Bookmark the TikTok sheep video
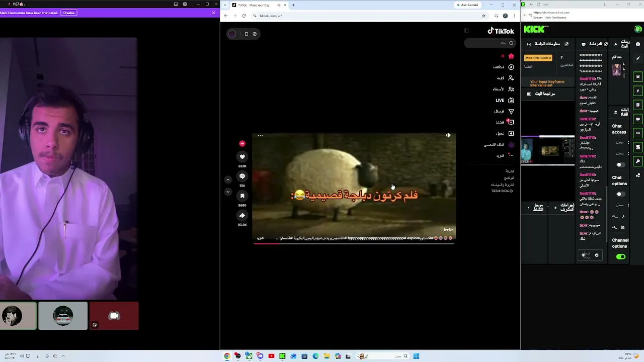 pyautogui.click(x=242, y=196)
